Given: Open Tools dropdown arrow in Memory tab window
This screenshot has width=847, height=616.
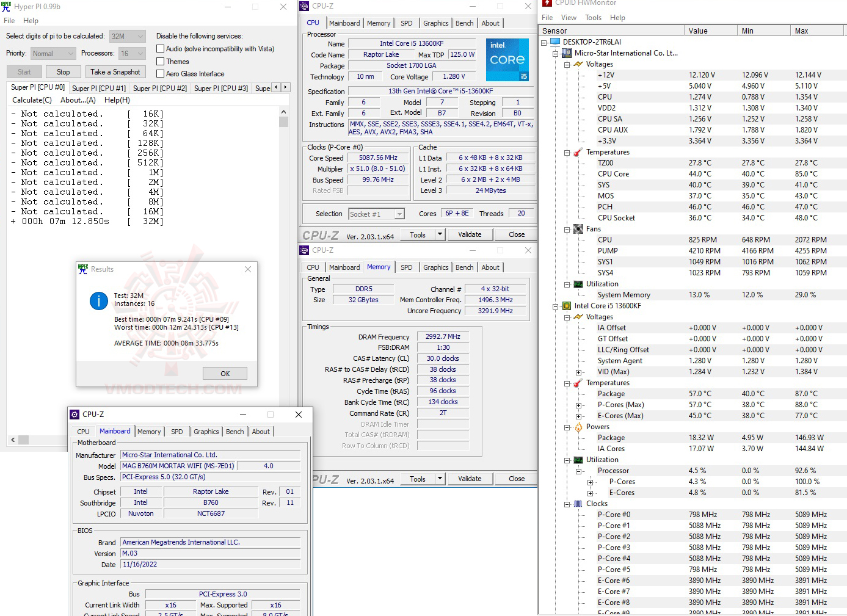Looking at the screenshot, I should point(440,479).
